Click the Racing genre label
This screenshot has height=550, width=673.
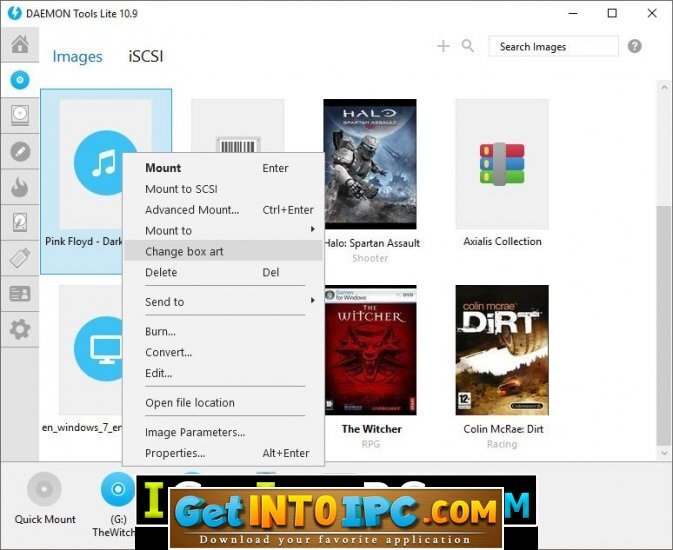pos(502,444)
